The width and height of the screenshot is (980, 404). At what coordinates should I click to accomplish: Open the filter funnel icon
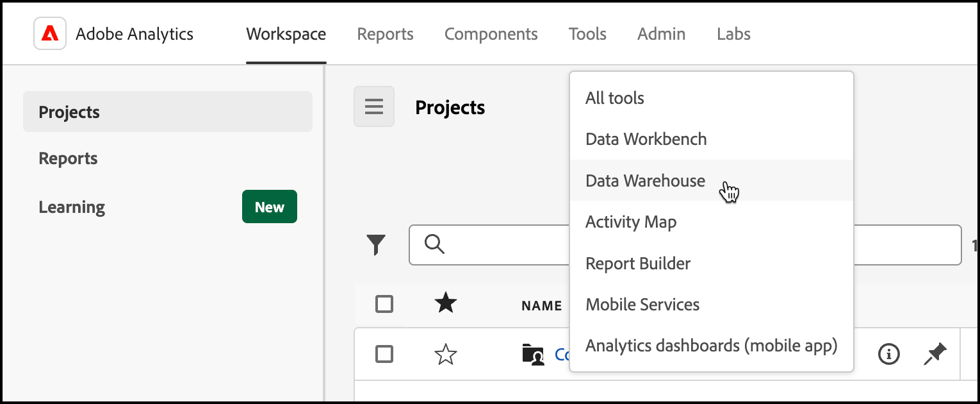click(x=376, y=245)
